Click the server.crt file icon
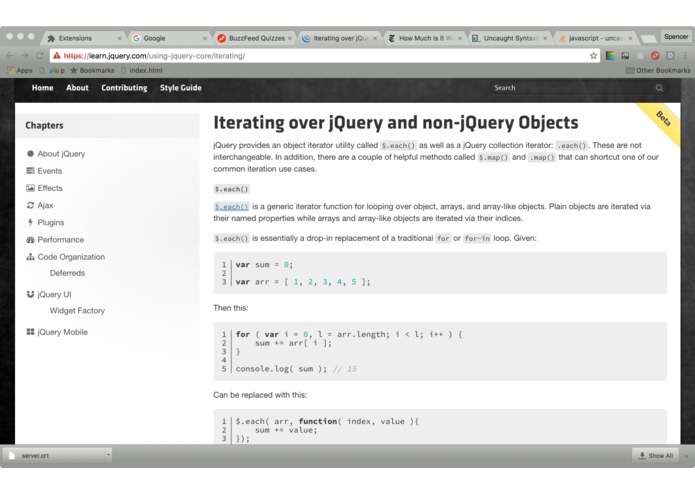 [x=12, y=455]
